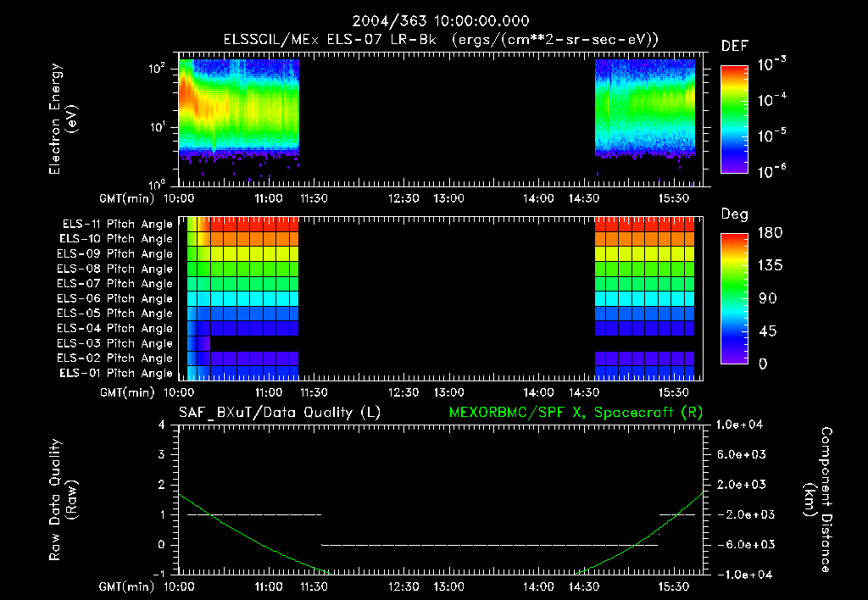Pick the Deg pitch angle color bar
The image size is (868, 600).
tap(734, 298)
